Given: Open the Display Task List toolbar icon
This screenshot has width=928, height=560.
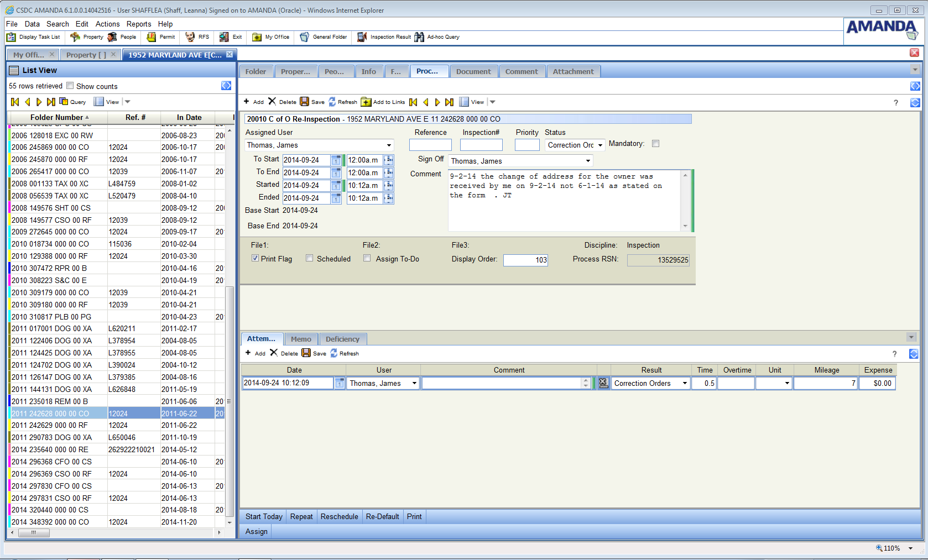Looking at the screenshot, I should point(11,37).
